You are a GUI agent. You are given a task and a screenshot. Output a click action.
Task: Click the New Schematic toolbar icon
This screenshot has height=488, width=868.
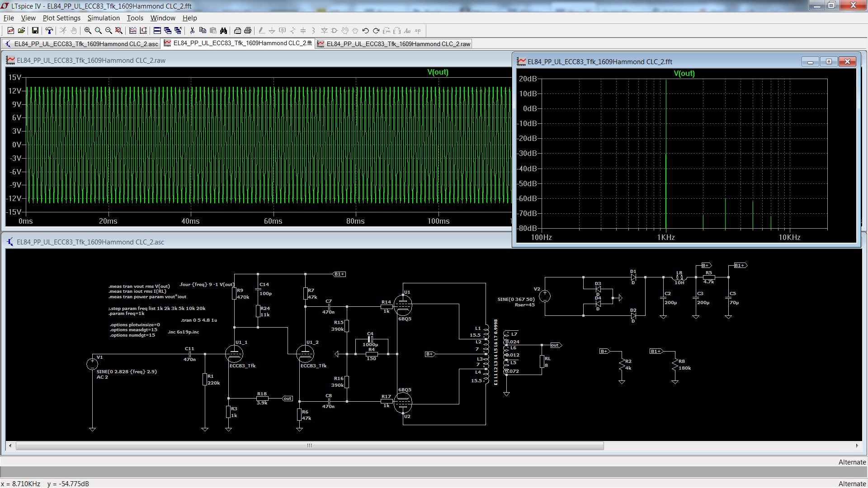click(x=11, y=31)
